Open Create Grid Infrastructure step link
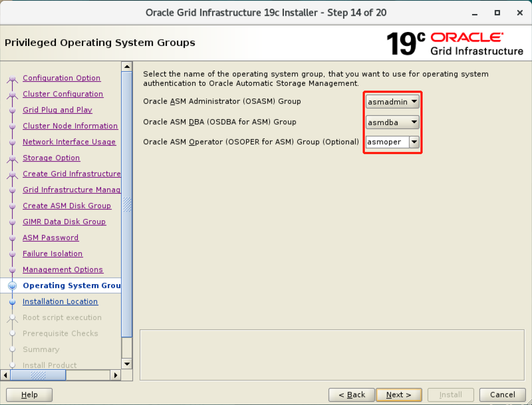The height and width of the screenshot is (405, 532). [72, 174]
